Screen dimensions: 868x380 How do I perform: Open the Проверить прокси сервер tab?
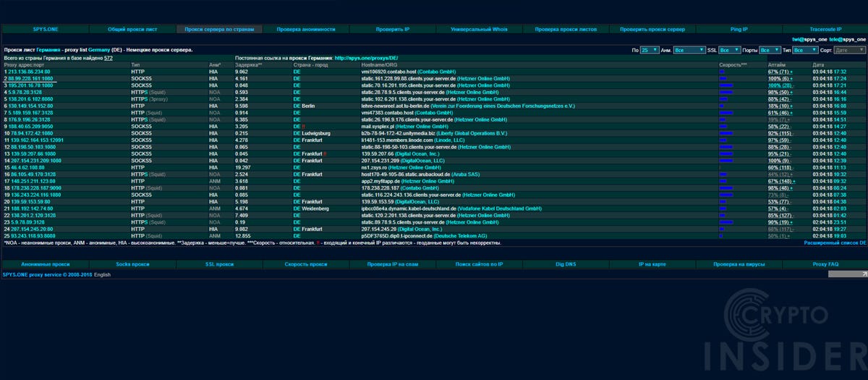click(652, 29)
